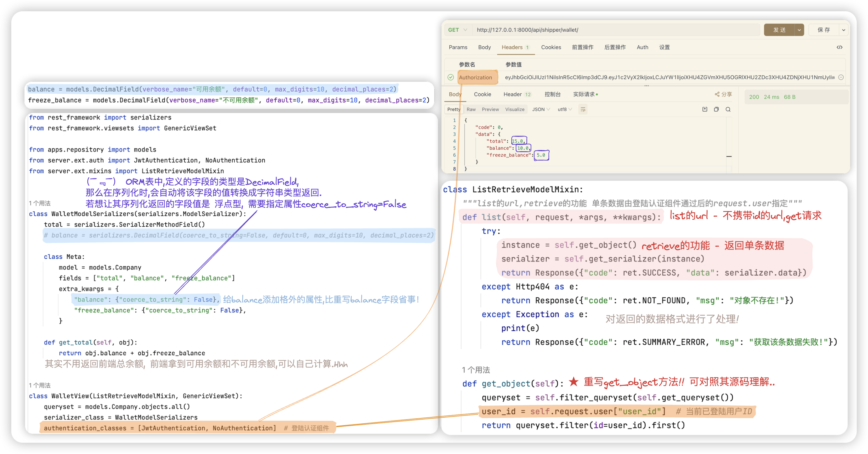Open the response Cookie tab

(x=482, y=94)
